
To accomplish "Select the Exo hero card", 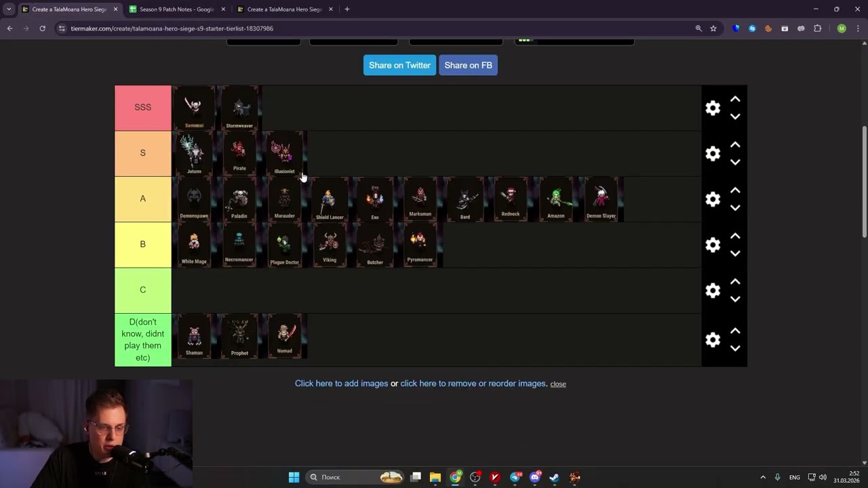I will coord(375,199).
